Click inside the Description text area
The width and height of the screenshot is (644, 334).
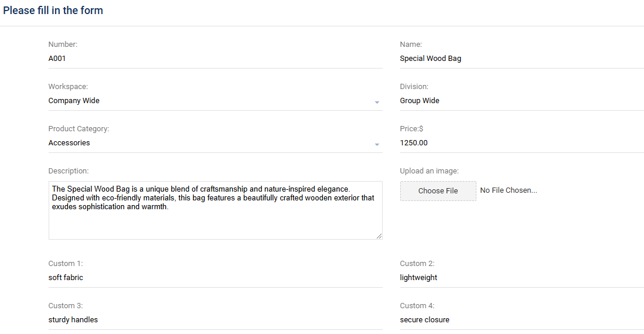point(215,210)
